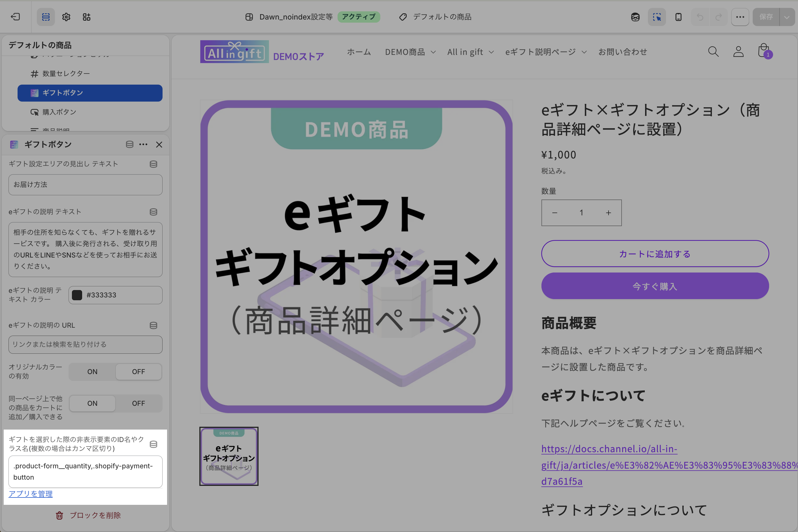This screenshot has width=798, height=532.
Task: Decrease quantity with the minus button
Action: click(x=555, y=213)
